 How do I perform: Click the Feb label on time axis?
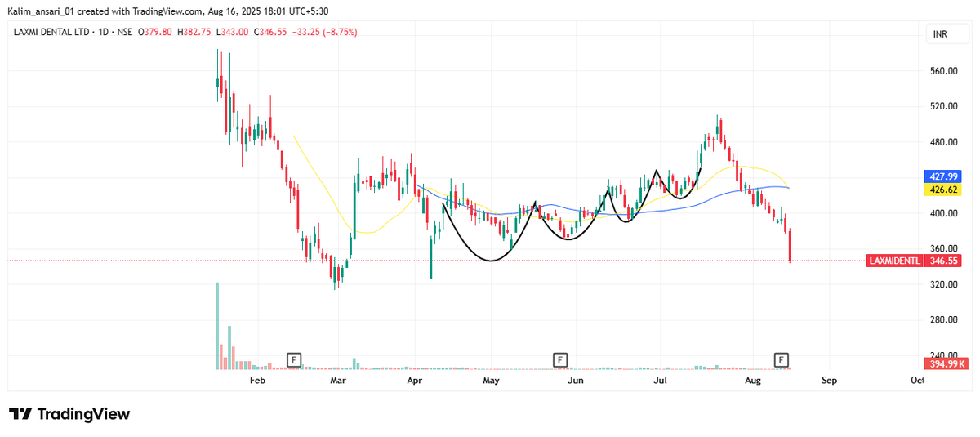tap(257, 381)
